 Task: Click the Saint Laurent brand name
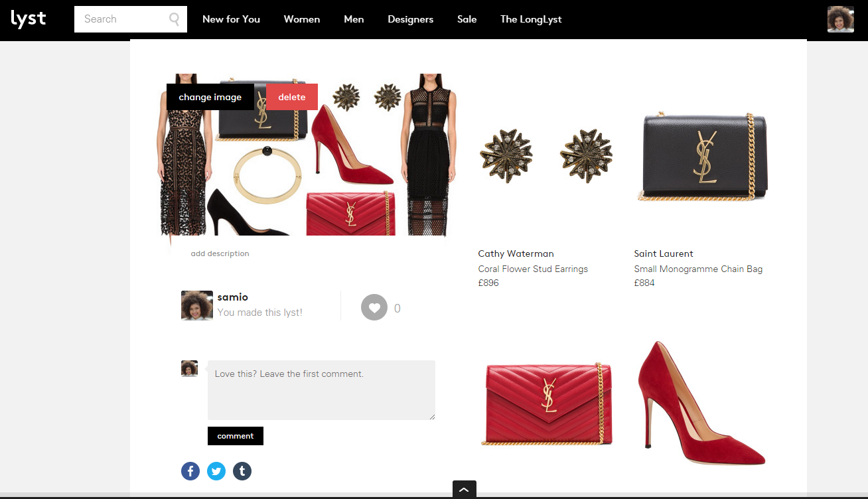664,253
